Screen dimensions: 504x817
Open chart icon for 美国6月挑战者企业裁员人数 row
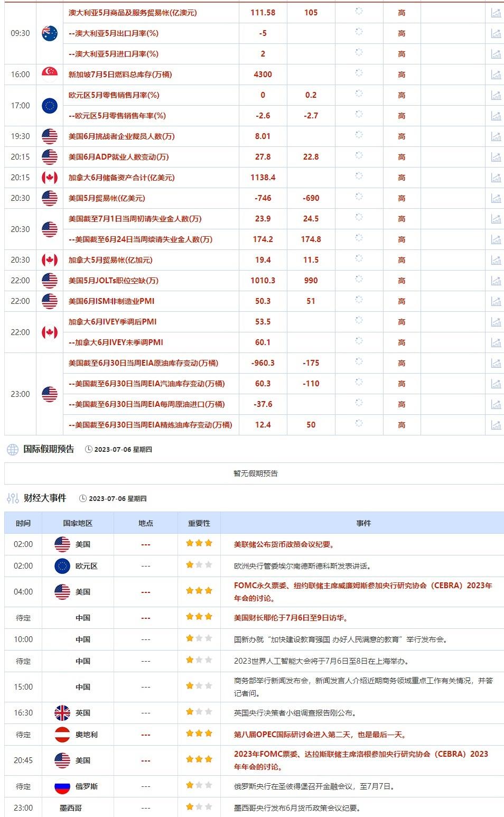(496, 136)
